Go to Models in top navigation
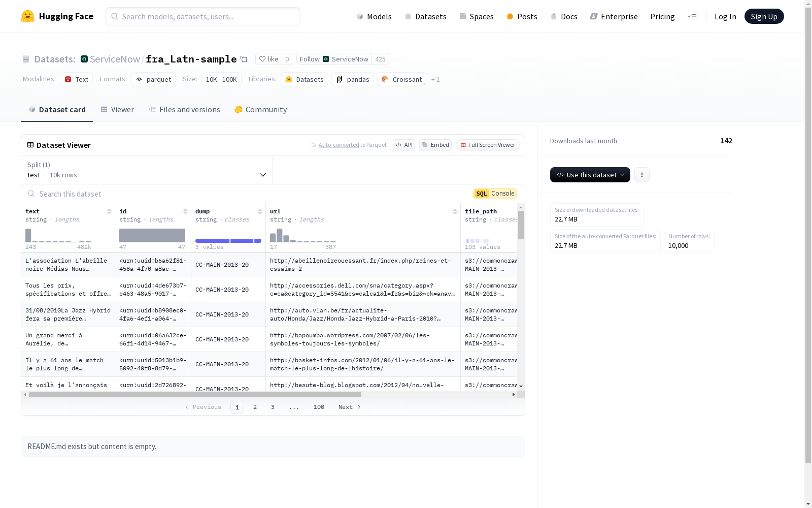 point(374,16)
